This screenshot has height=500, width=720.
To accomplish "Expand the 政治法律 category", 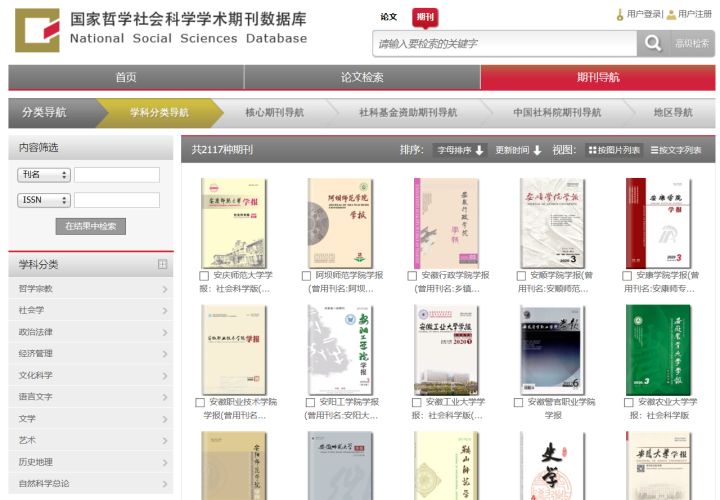I will tap(91, 332).
